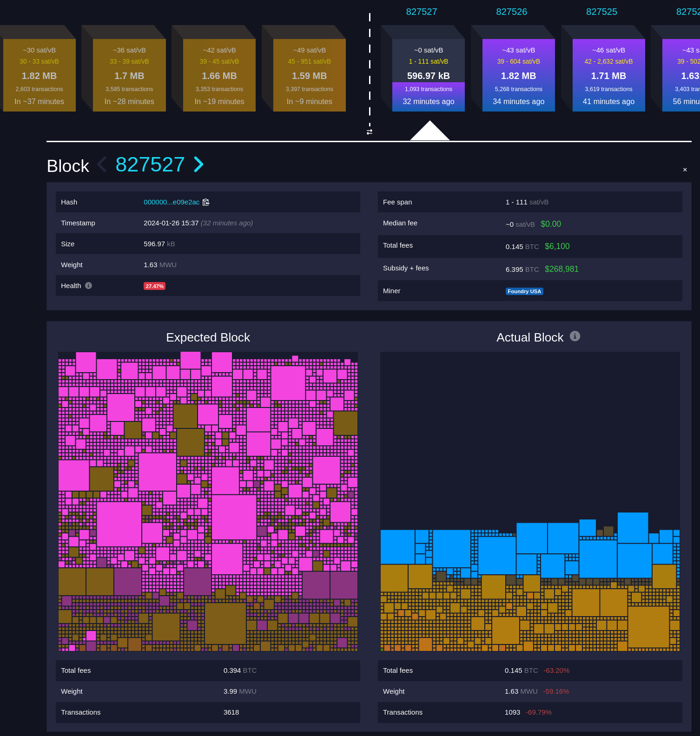Open pending mempool block at ~36 sat/vB
The image size is (700, 736).
(129, 75)
